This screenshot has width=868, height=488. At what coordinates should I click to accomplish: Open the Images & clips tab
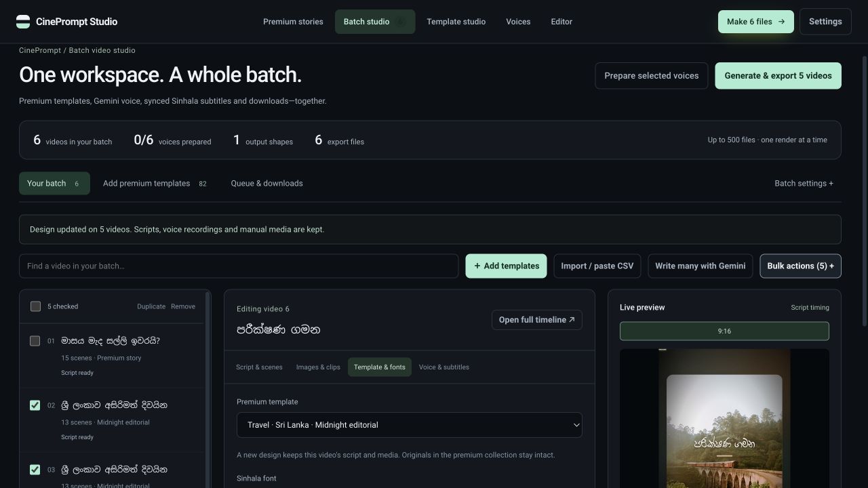pyautogui.click(x=318, y=367)
